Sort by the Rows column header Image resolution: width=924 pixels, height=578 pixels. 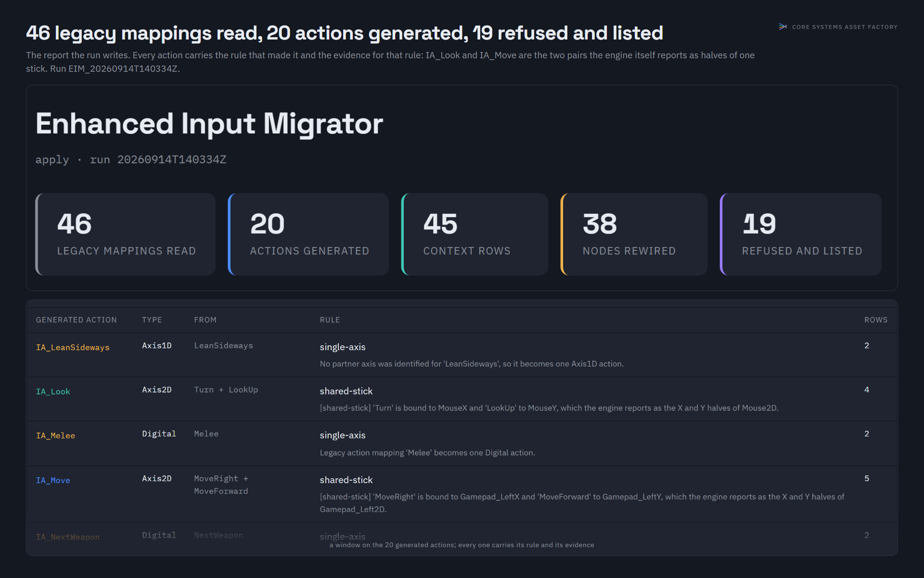coord(876,320)
